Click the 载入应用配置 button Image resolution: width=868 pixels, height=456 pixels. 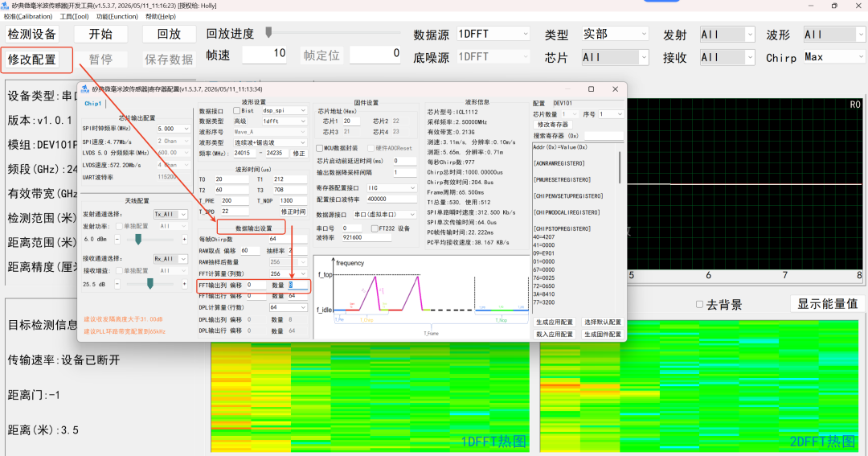coord(555,334)
